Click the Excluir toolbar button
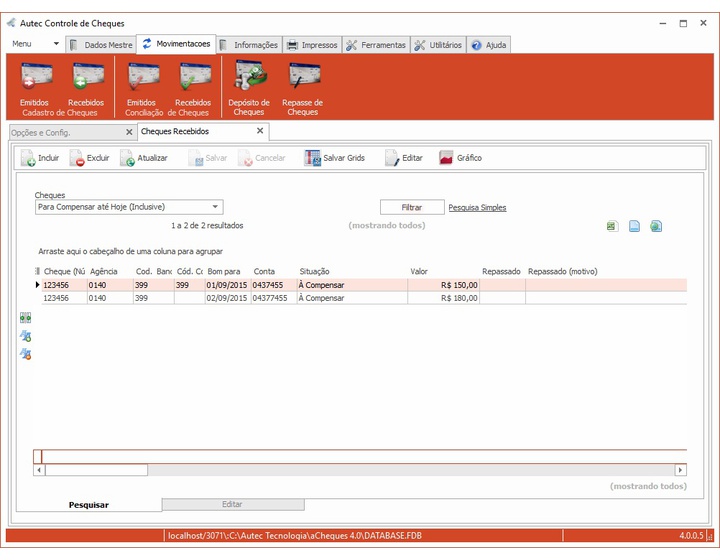The image size is (720, 560). [90, 158]
